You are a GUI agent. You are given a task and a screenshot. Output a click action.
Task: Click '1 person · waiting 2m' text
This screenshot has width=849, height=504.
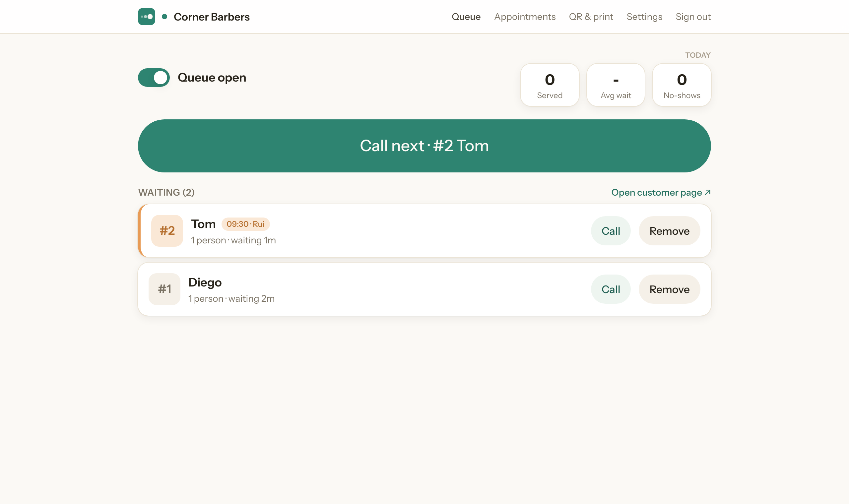point(231,299)
